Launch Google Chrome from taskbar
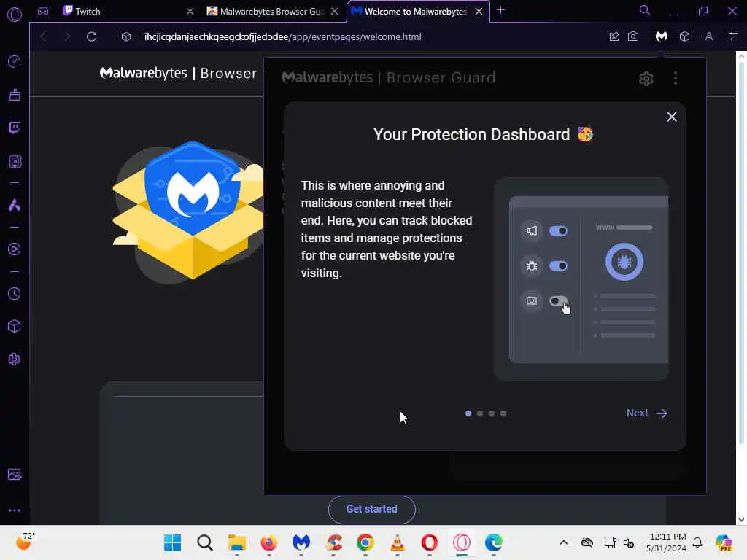 tap(365, 542)
